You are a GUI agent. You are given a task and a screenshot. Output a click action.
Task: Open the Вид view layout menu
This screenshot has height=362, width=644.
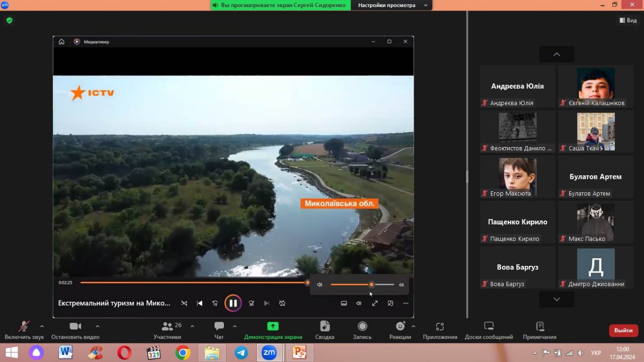pyautogui.click(x=628, y=20)
